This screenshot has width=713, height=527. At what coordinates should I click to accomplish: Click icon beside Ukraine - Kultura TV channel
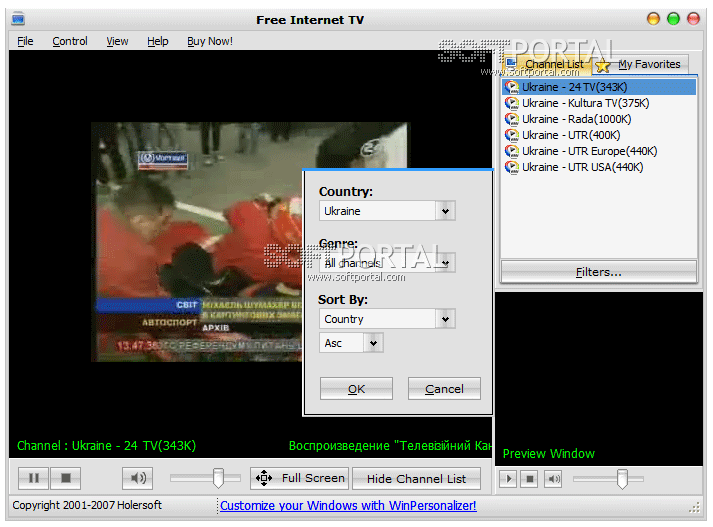pyautogui.click(x=512, y=103)
